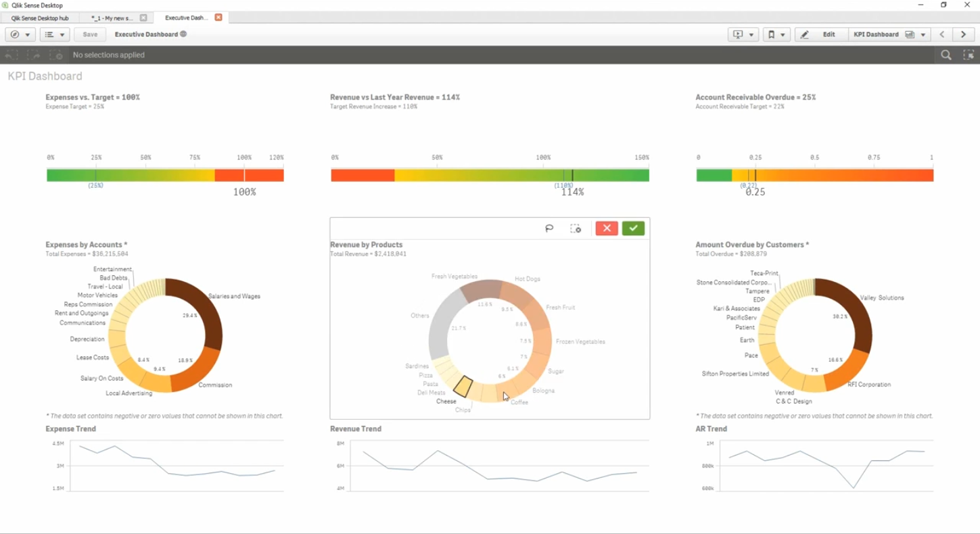Open the navigation compass menu in toolbar
980x534 pixels.
pyautogui.click(x=15, y=34)
